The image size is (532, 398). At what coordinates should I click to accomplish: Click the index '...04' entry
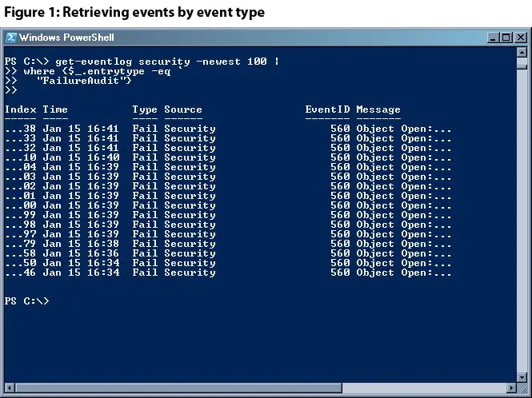(20, 167)
